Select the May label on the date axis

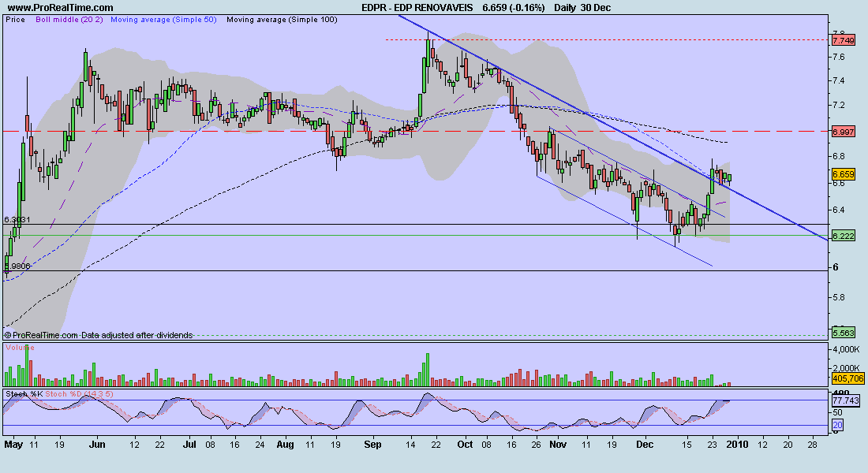[13, 445]
